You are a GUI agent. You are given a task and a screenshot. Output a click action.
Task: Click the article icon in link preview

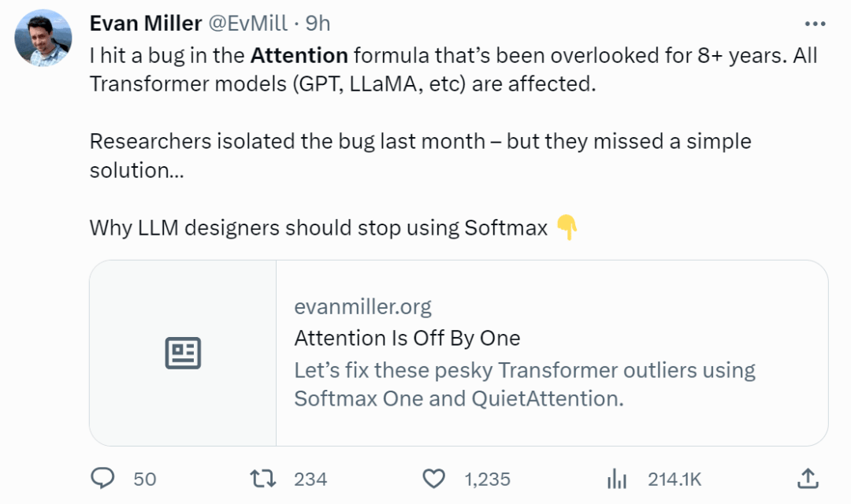[x=183, y=353]
